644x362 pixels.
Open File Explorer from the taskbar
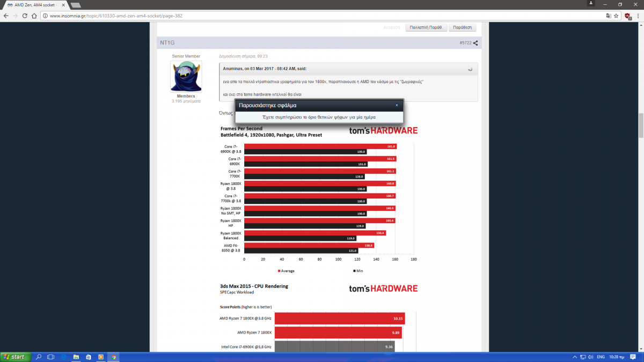76,357
